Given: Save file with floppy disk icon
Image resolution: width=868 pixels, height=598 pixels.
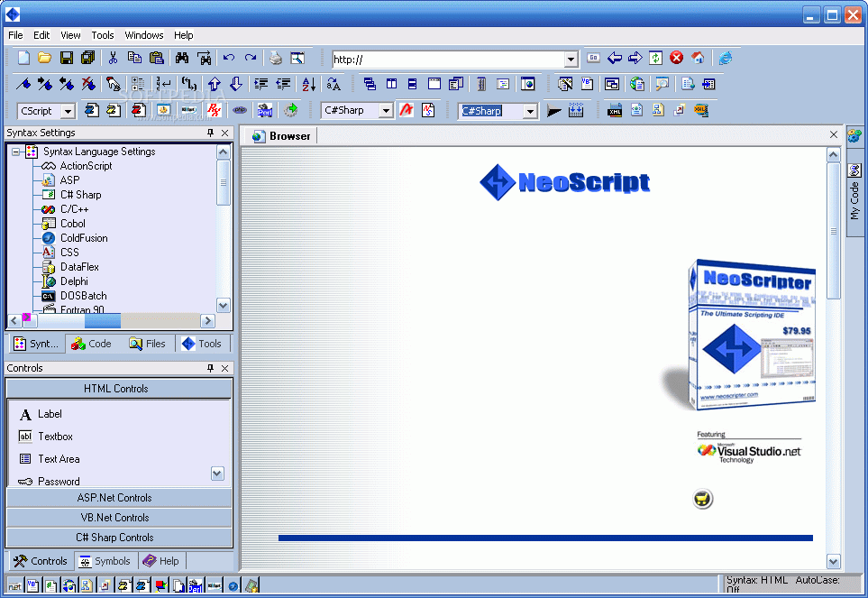Looking at the screenshot, I should point(67,58).
